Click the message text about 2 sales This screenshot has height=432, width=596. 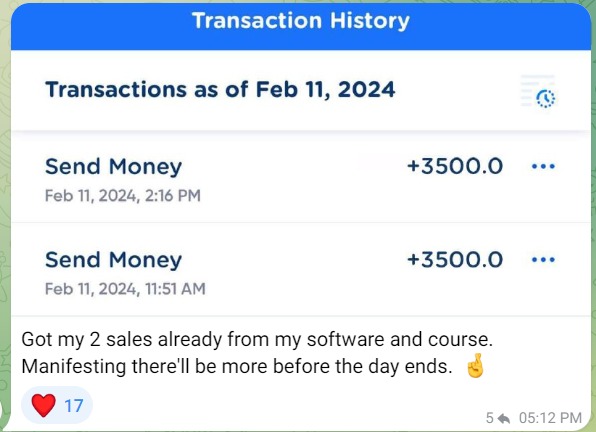pos(257,339)
